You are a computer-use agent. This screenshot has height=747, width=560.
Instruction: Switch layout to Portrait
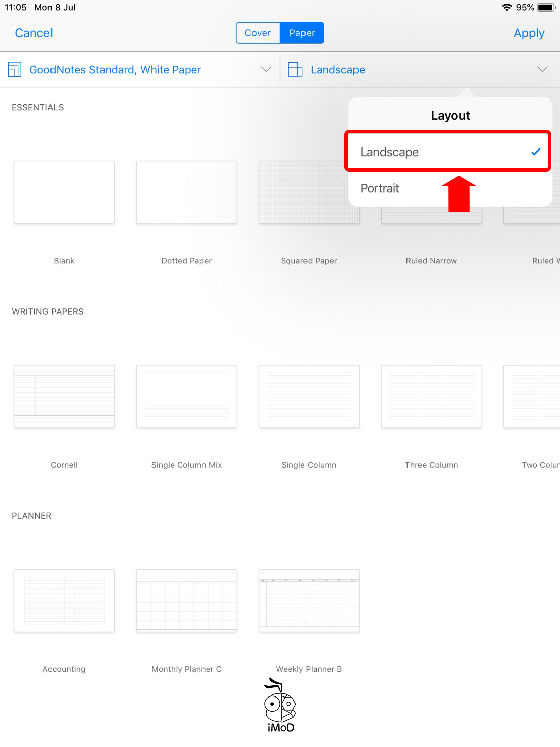click(380, 188)
